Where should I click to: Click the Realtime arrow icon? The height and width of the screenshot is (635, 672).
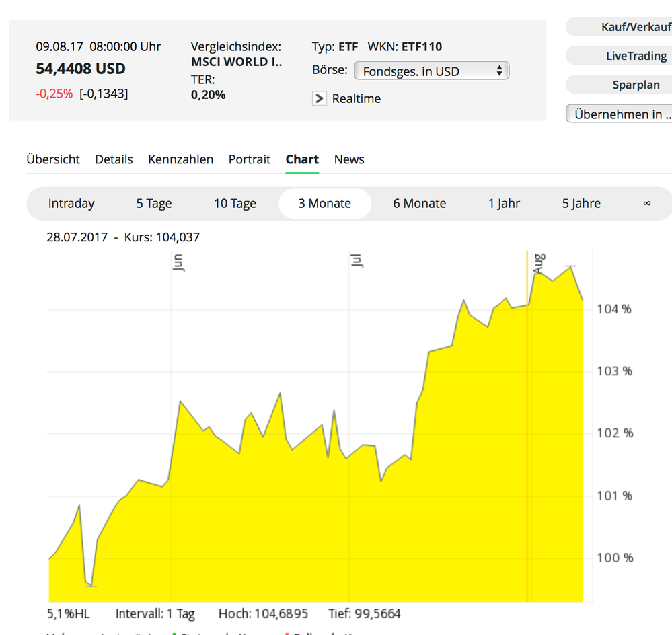(x=320, y=99)
